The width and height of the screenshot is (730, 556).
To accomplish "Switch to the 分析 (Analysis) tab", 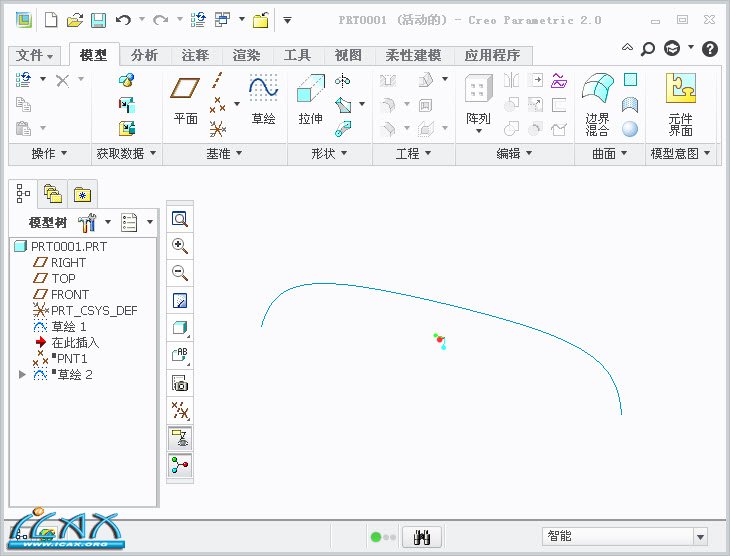I will [144, 55].
